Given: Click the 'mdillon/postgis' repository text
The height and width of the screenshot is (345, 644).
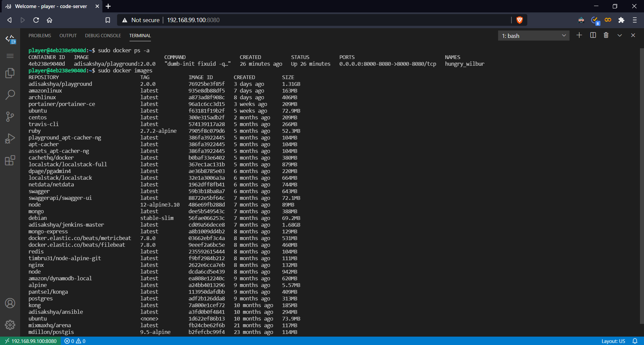Looking at the screenshot, I should point(51,332).
